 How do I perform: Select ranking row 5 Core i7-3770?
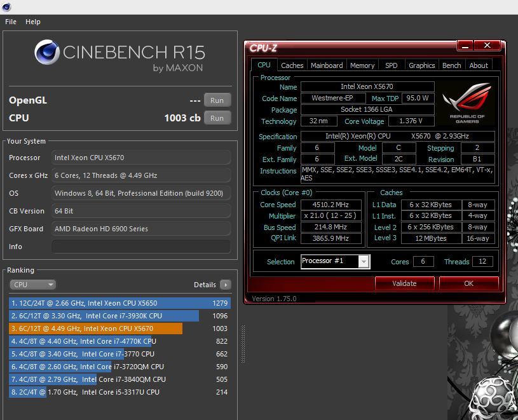point(119,354)
